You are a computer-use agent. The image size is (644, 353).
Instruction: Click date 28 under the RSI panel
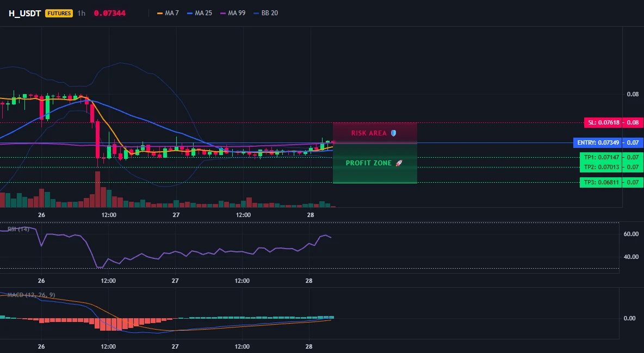click(309, 281)
